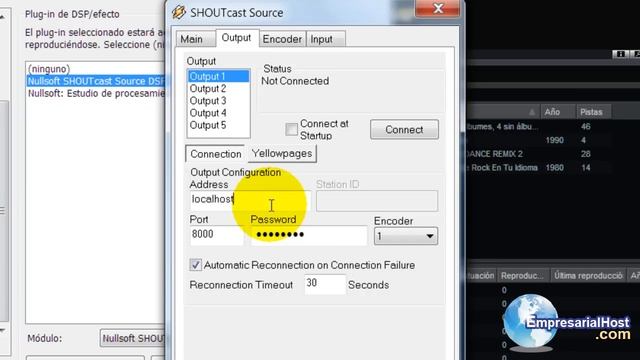640x360 pixels.
Task: Select Nullsoft SHOUTcast Source DSP plug-in
Action: 96,81
